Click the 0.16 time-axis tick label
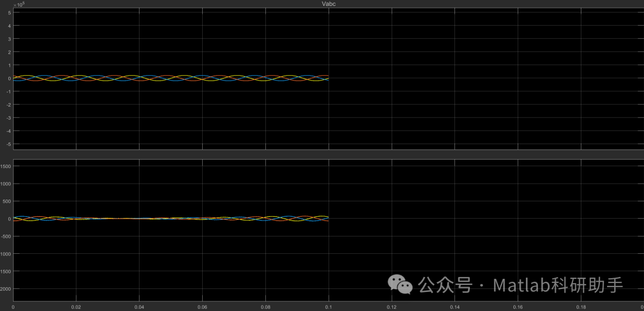Image resolution: width=644 pixels, height=311 pixels. pos(518,307)
